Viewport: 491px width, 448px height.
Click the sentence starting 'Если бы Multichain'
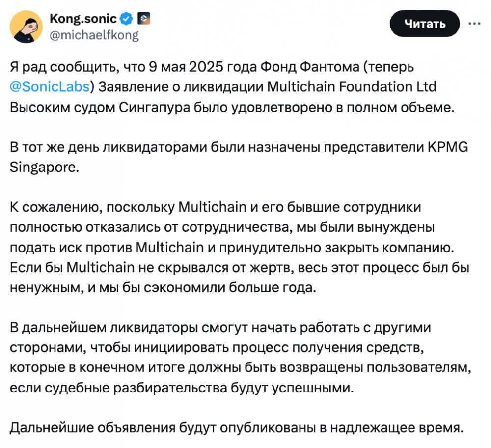(240, 278)
